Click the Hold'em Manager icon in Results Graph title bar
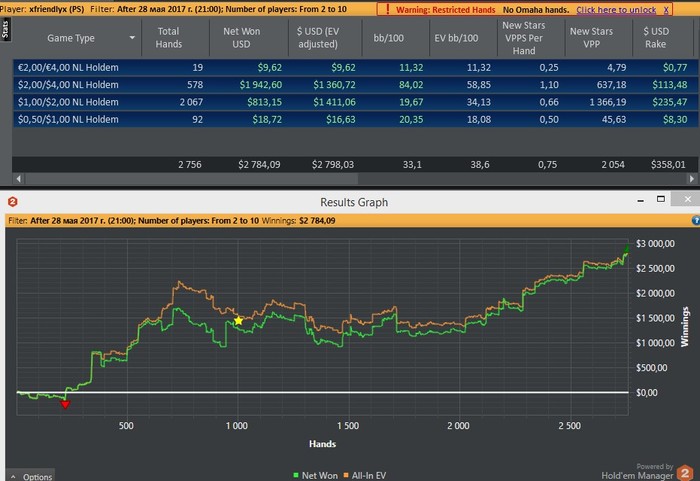The image size is (700, 481). coord(12,202)
